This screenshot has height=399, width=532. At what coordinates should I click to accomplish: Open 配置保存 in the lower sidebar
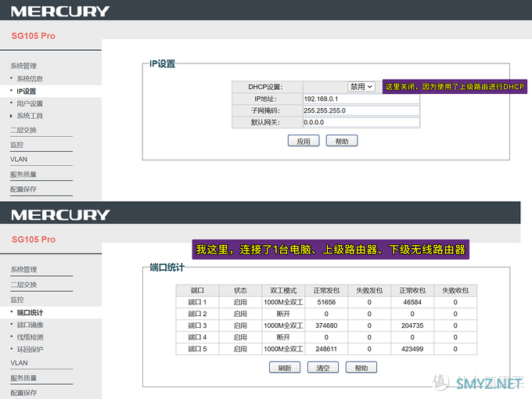point(23,393)
